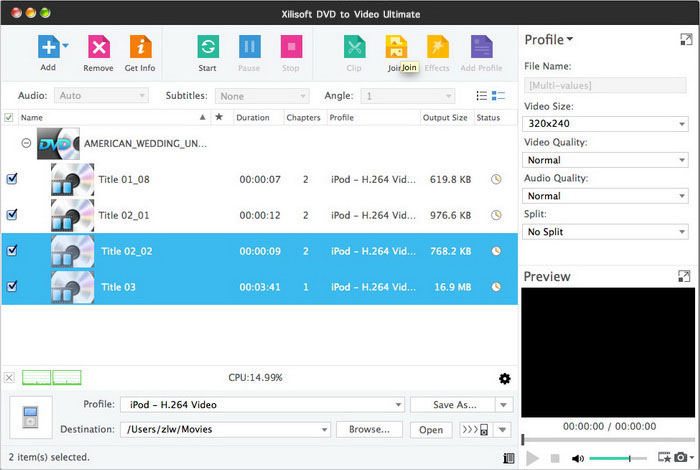Click the transfer to device button

click(476, 430)
